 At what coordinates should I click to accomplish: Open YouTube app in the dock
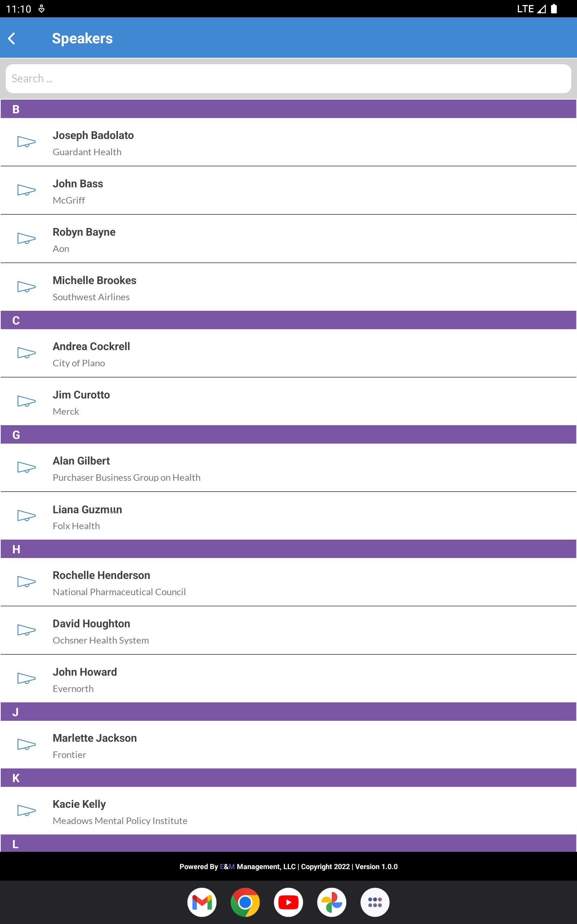point(288,902)
